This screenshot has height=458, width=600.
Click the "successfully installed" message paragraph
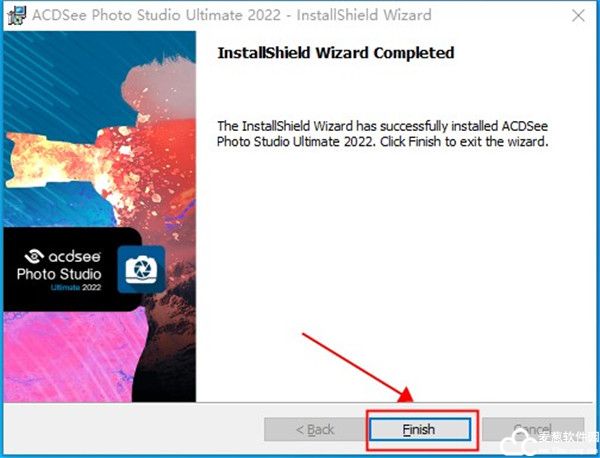[383, 134]
